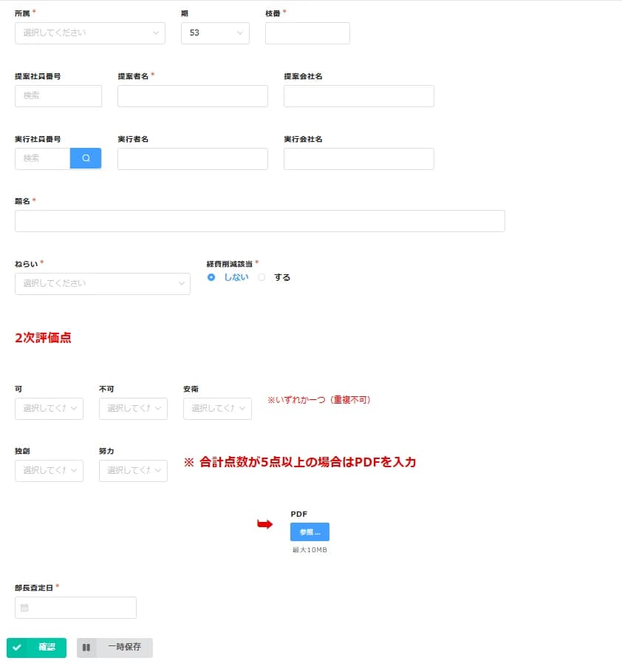Focus the 題名 text field
The width and height of the screenshot is (622, 672).
[x=259, y=221]
